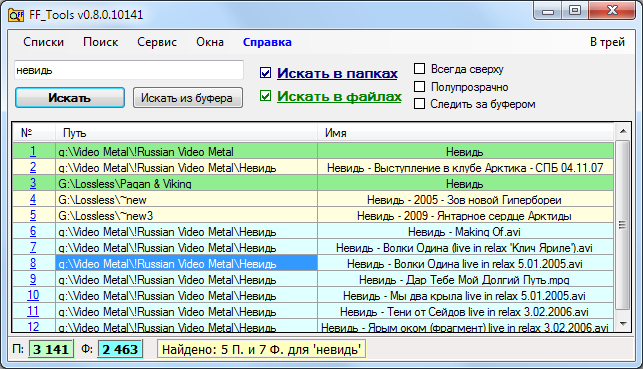Open the 'Окна' menu
643x369 pixels.
210,42
